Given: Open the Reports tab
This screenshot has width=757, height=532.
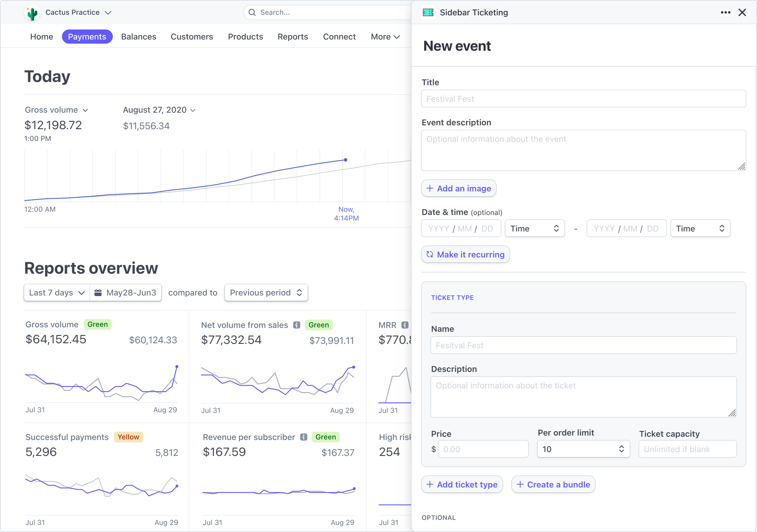Looking at the screenshot, I should point(293,37).
